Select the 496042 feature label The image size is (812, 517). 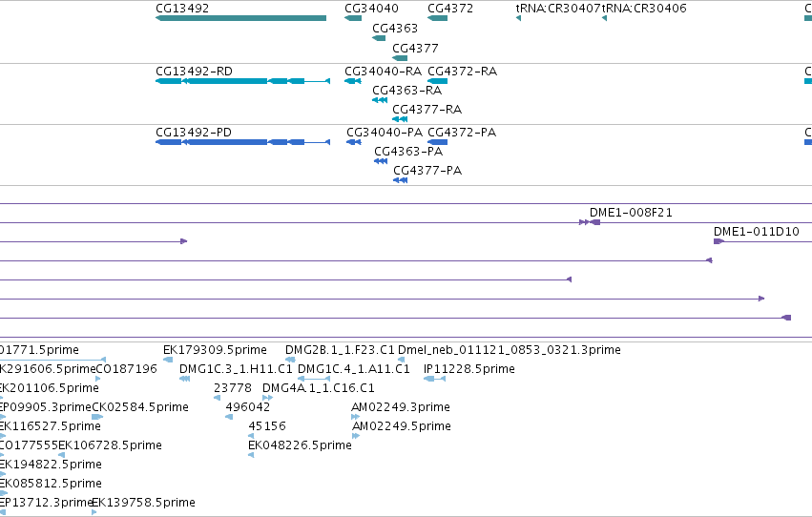pos(247,407)
